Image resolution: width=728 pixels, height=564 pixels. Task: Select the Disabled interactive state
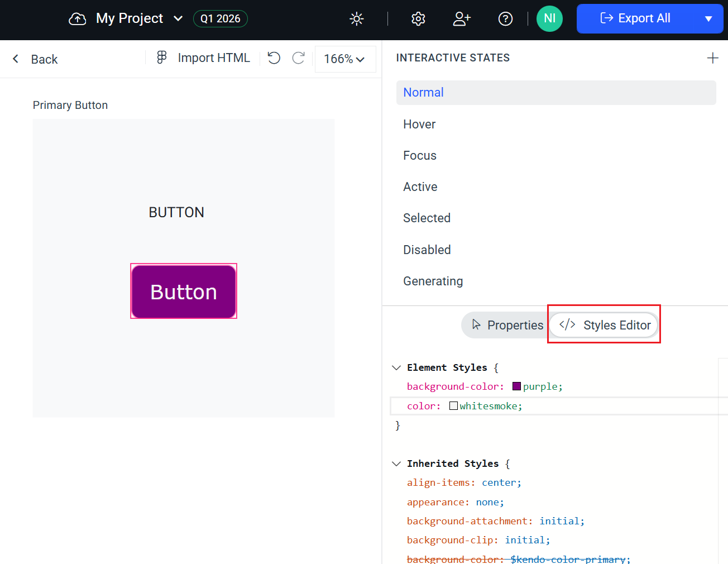pos(427,250)
